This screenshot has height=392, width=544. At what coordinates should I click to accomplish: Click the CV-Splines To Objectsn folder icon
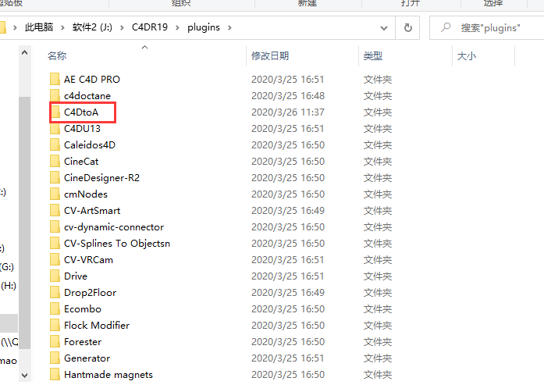point(55,243)
